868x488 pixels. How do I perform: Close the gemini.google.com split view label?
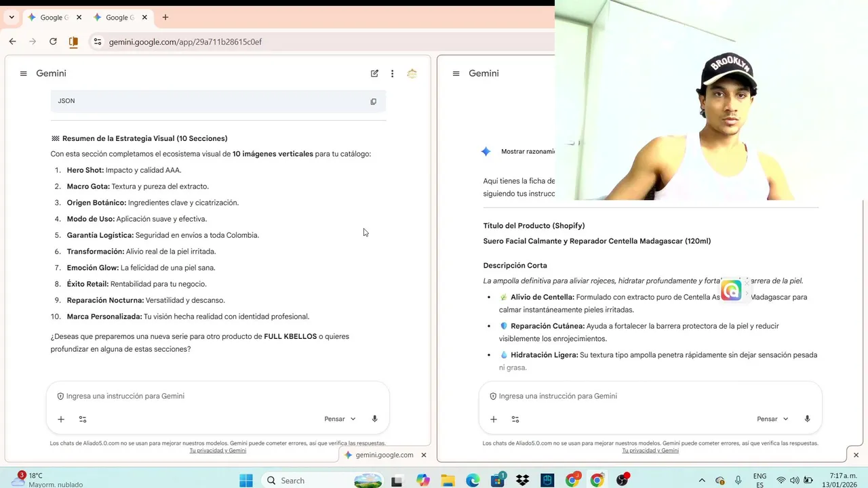[x=424, y=455]
